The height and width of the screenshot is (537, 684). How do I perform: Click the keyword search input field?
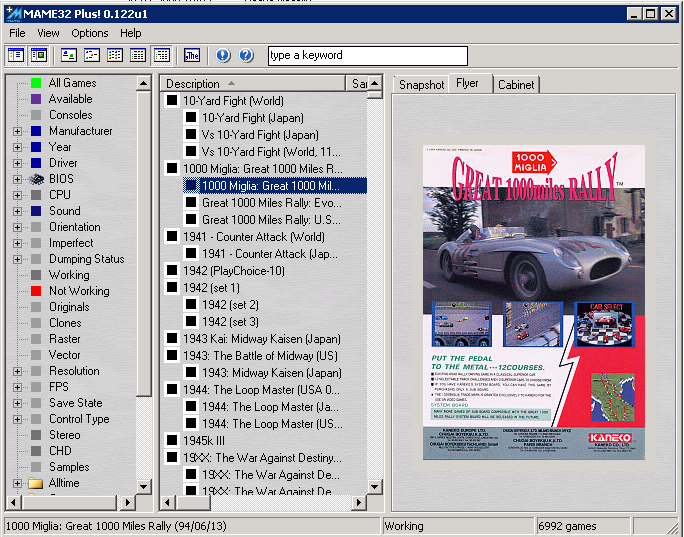click(x=366, y=56)
